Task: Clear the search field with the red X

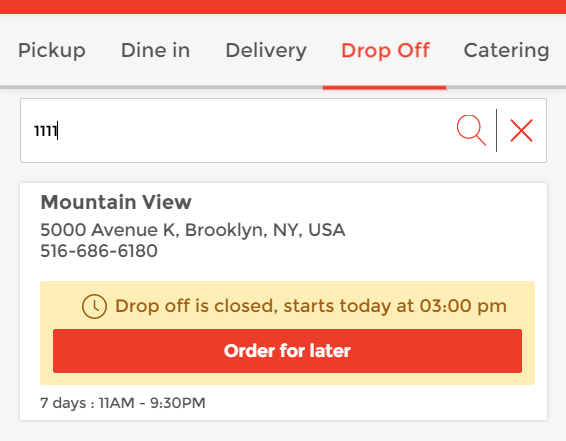Action: point(521,130)
